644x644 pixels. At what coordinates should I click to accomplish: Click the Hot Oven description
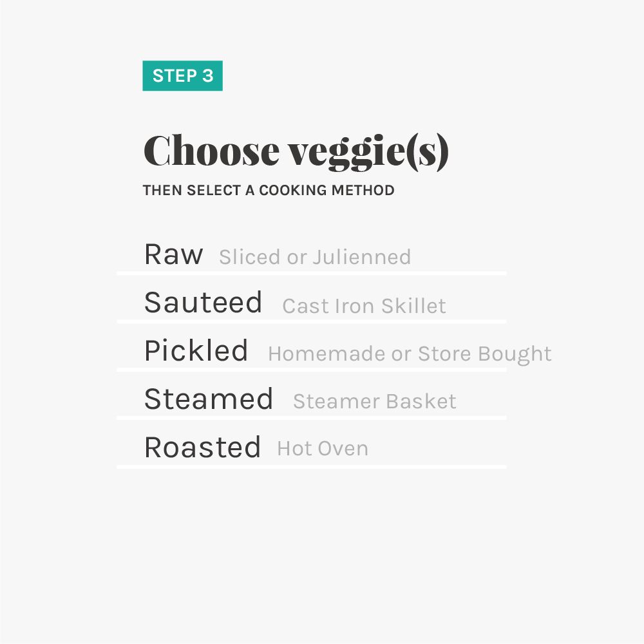pyautogui.click(x=323, y=448)
